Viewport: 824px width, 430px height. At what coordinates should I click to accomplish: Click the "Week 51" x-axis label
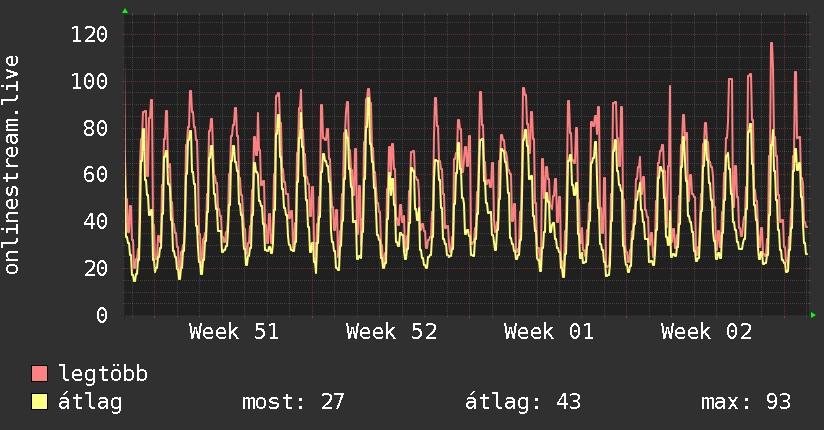(x=234, y=332)
